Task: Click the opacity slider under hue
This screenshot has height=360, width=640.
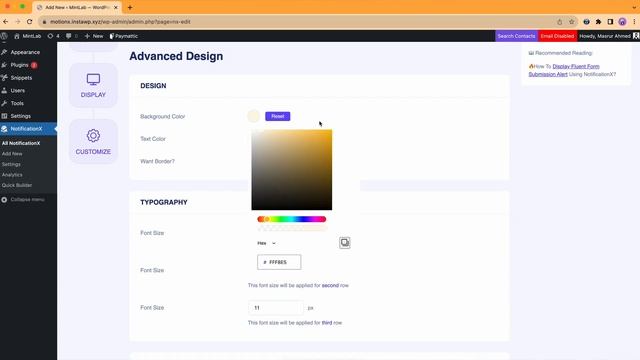Action: pos(291,228)
